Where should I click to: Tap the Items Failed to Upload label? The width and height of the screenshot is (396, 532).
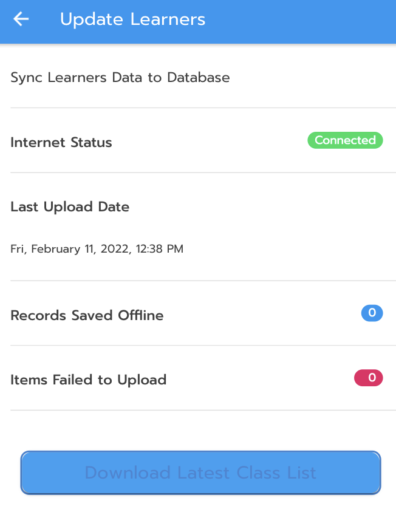point(88,380)
